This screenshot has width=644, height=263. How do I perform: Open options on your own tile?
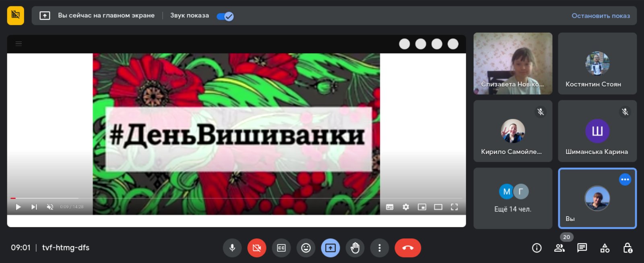(625, 180)
